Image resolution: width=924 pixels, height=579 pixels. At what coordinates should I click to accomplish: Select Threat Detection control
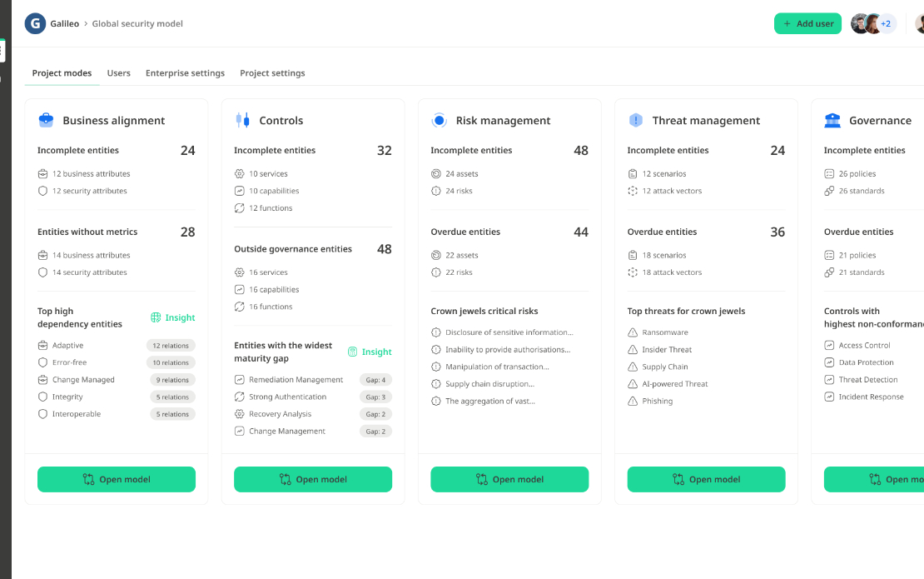click(x=868, y=380)
